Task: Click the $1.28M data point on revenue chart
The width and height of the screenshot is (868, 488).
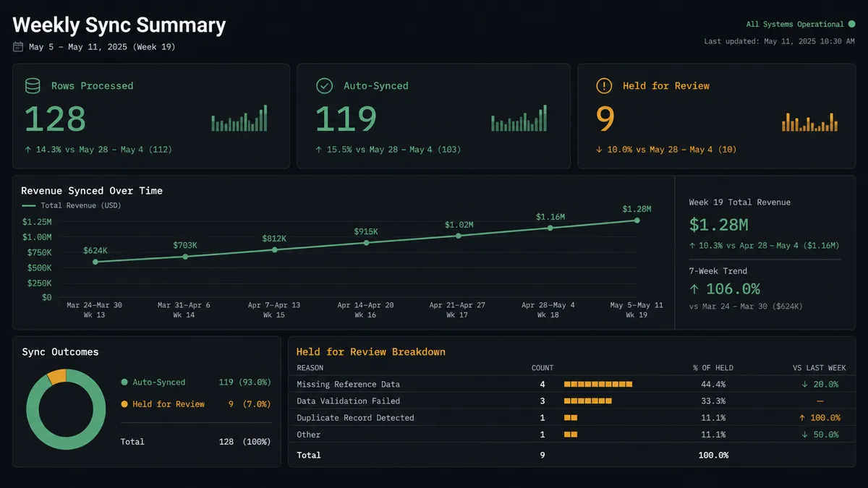Action: 637,221
